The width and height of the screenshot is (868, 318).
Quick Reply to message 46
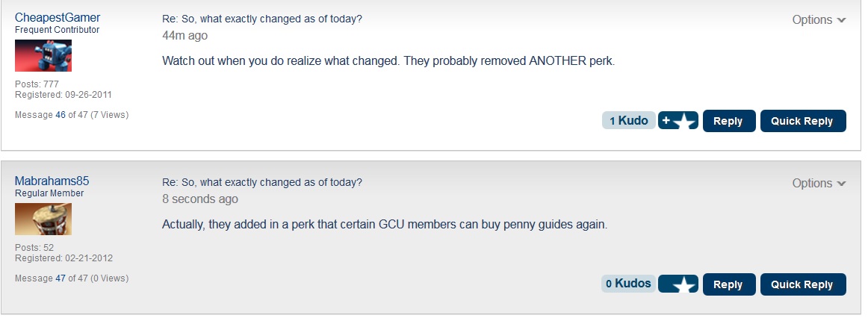[803, 121]
